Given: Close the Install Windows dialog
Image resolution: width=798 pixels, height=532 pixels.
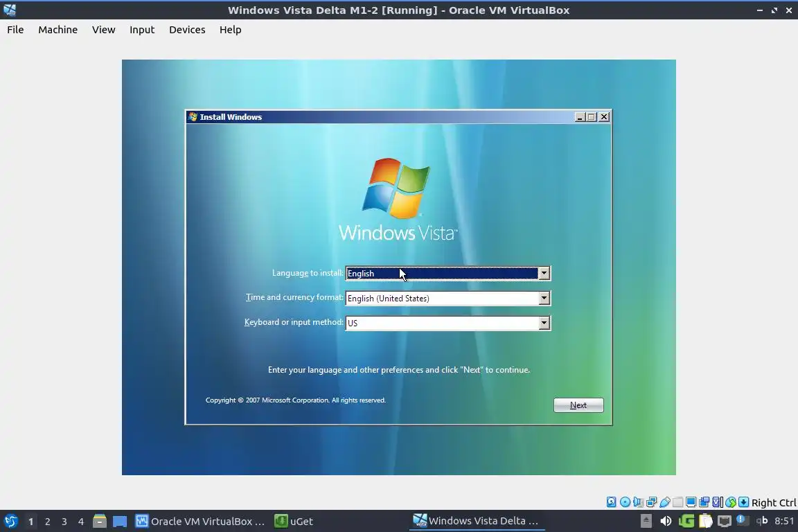Looking at the screenshot, I should point(604,117).
